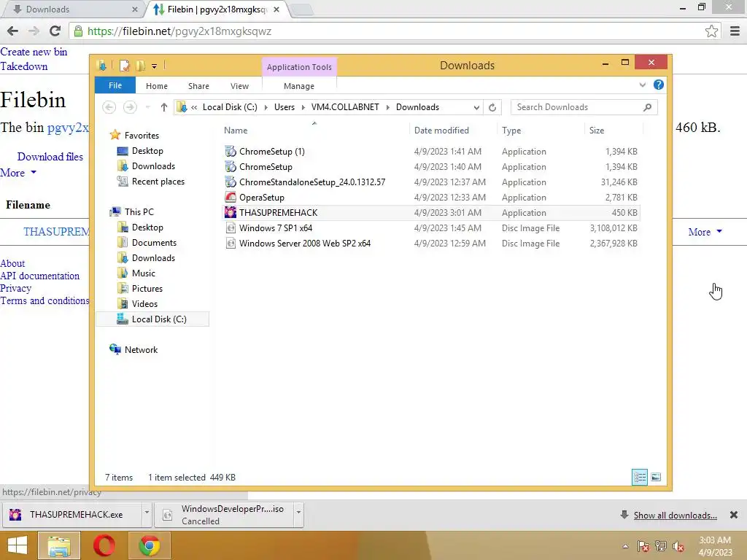The height and width of the screenshot is (560, 747).
Task: Click Show all downloads link
Action: pos(675,516)
